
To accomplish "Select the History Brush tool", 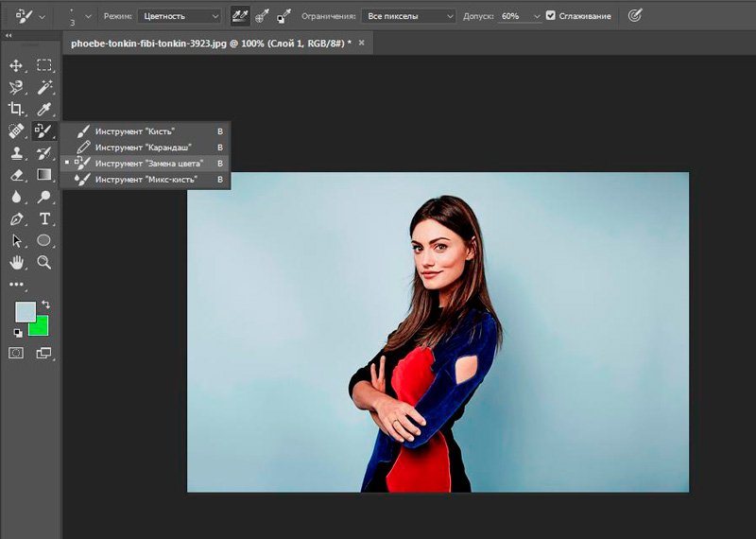I will point(43,153).
